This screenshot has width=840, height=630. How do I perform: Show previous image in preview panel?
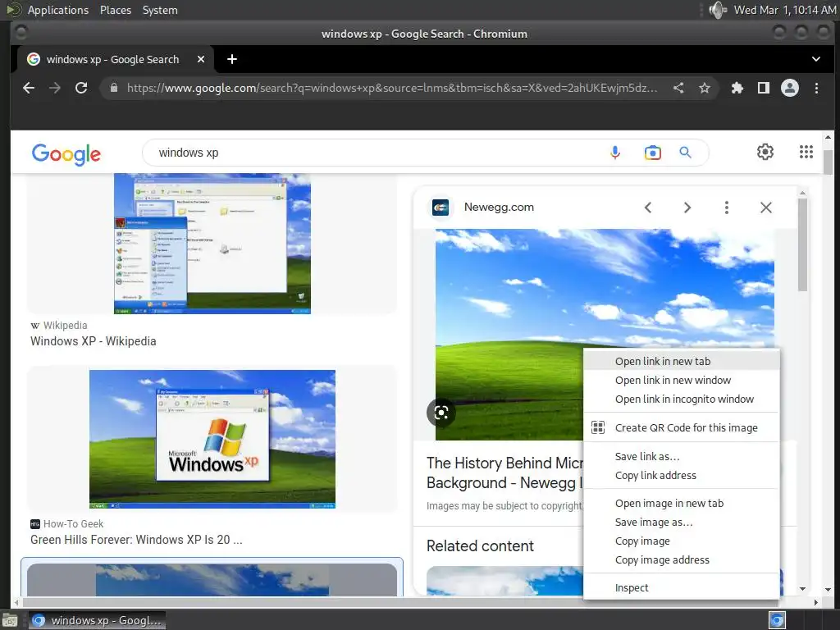(x=648, y=208)
